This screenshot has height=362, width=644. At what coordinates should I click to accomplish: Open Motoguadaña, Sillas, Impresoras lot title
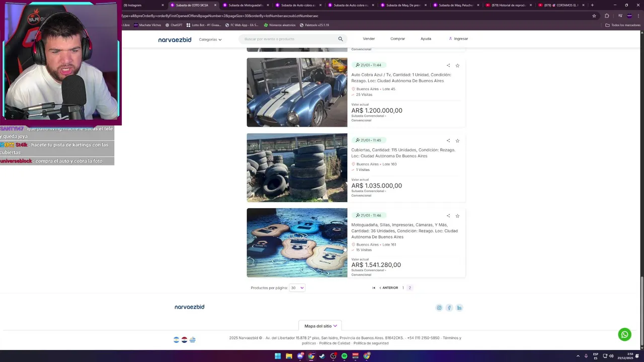coord(405,231)
